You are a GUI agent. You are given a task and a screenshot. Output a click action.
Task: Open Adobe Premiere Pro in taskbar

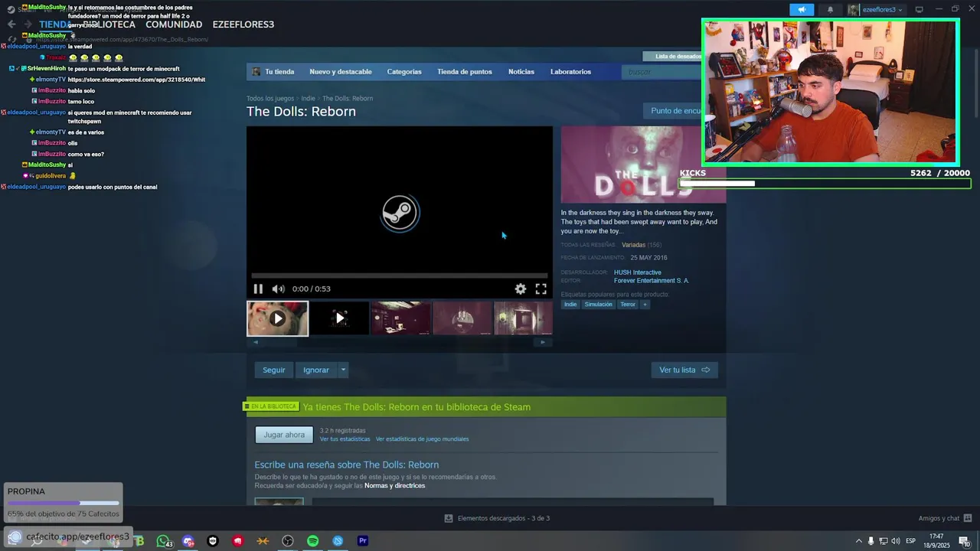[363, 541]
